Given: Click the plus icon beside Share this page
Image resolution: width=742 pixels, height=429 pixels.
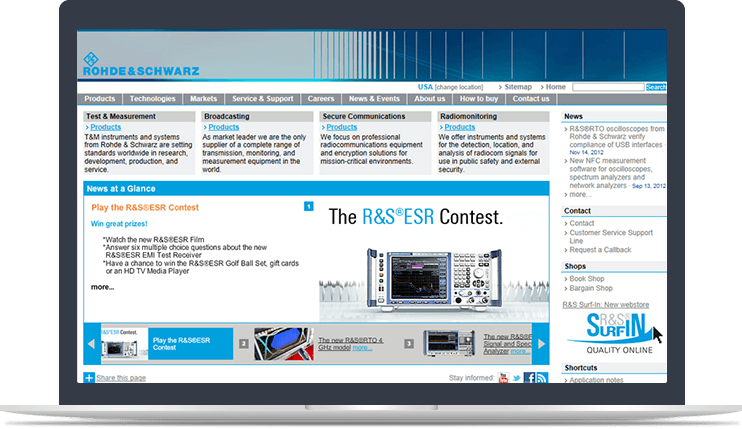Looking at the screenshot, I should click(x=89, y=378).
